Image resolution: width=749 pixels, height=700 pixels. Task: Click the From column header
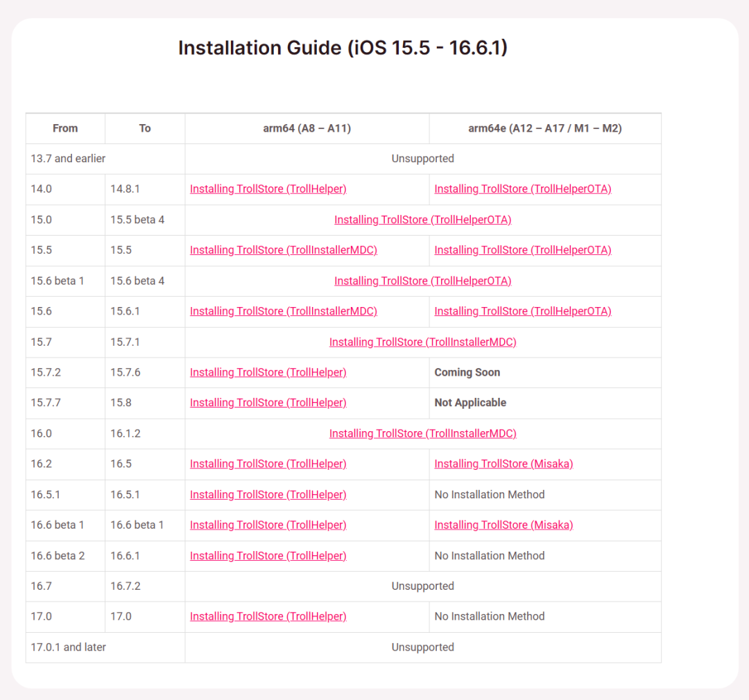coord(65,128)
